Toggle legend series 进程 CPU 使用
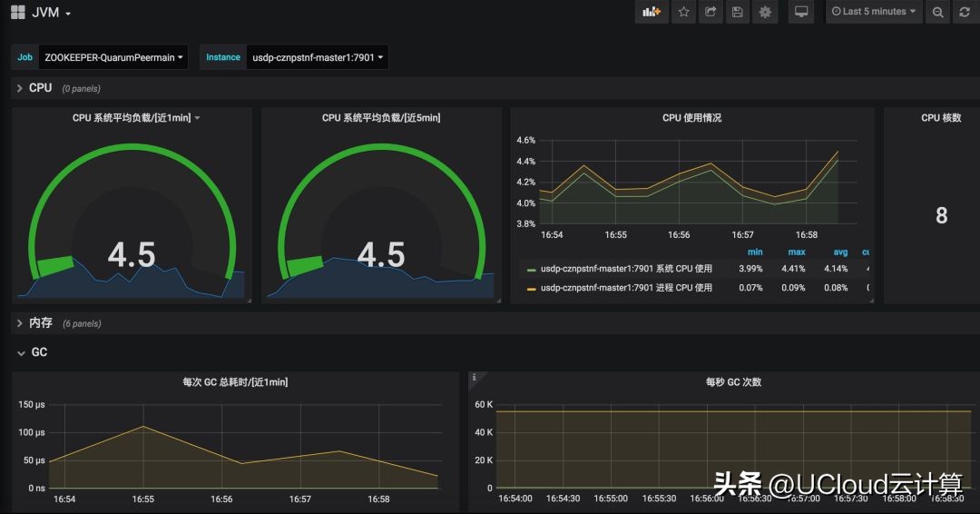Screen dimensions: 980x514 pyautogui.click(x=626, y=288)
